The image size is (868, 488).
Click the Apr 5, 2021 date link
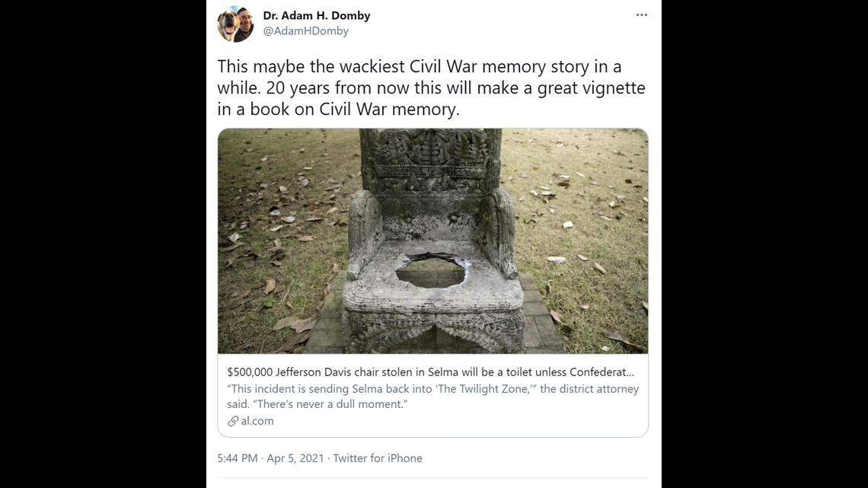(295, 458)
